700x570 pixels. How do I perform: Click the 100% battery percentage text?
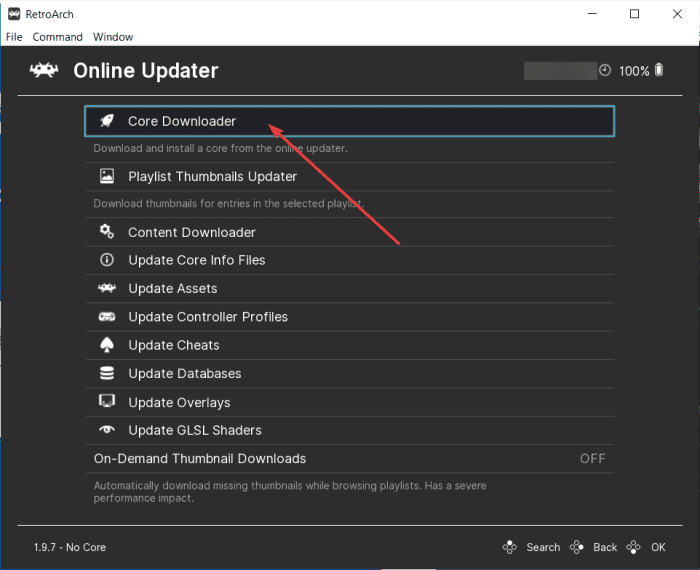[x=634, y=71]
